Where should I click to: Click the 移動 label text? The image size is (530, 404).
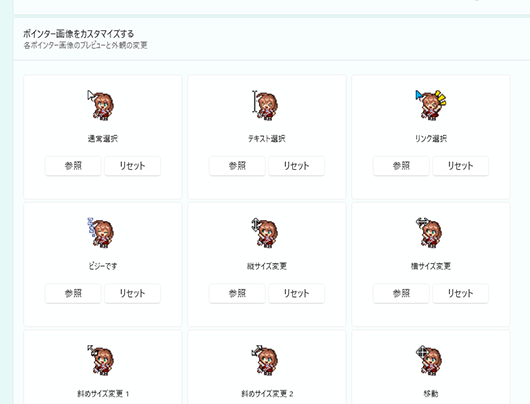point(431,394)
